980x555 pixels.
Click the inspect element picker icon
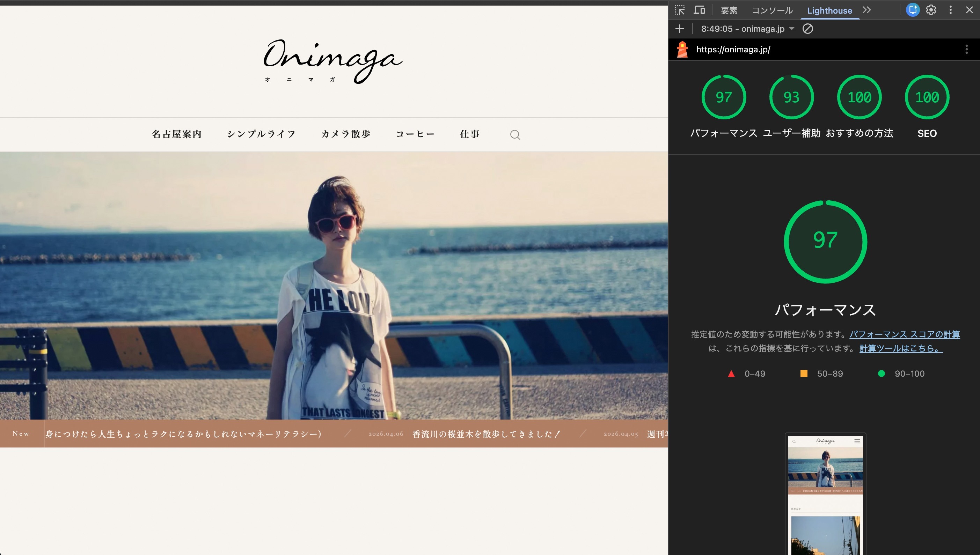pyautogui.click(x=680, y=10)
